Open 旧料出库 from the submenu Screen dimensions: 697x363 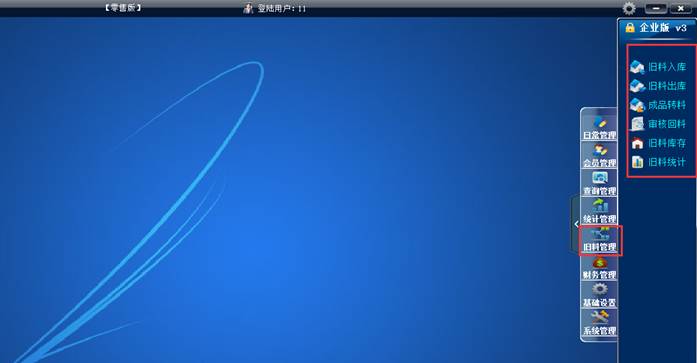[658, 86]
